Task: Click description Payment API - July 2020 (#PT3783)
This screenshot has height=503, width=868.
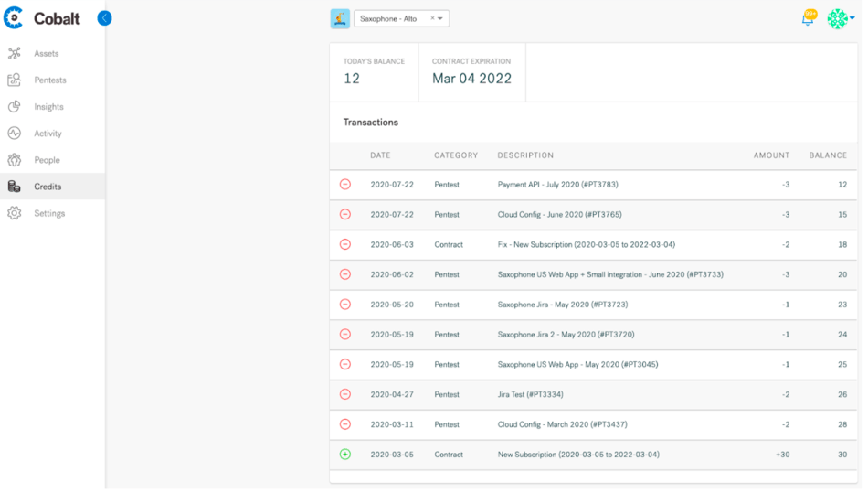Action: coord(557,185)
